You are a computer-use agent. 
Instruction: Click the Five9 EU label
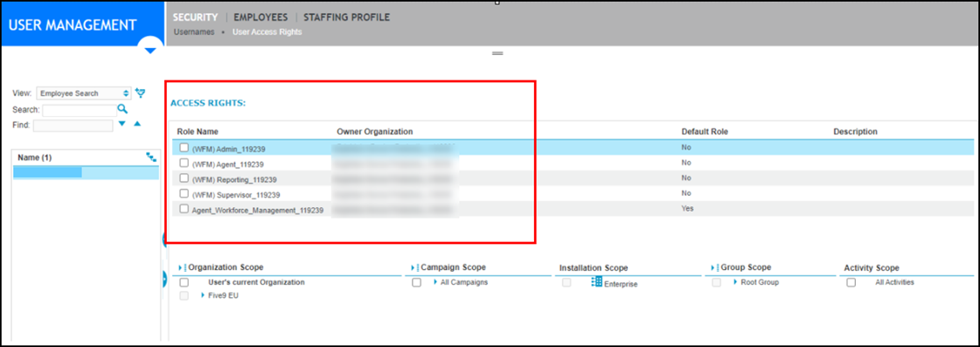(x=223, y=295)
